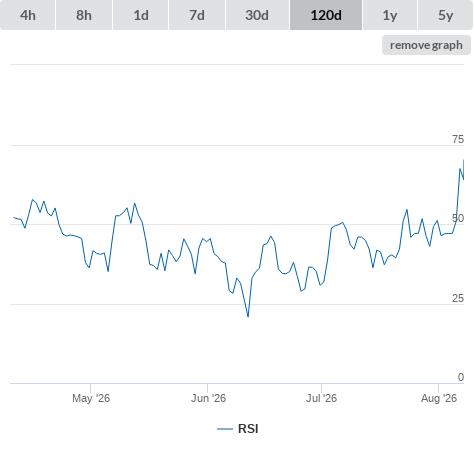Click the 25 y-axis gridline label
Screen dimensions: 474x455
click(458, 298)
